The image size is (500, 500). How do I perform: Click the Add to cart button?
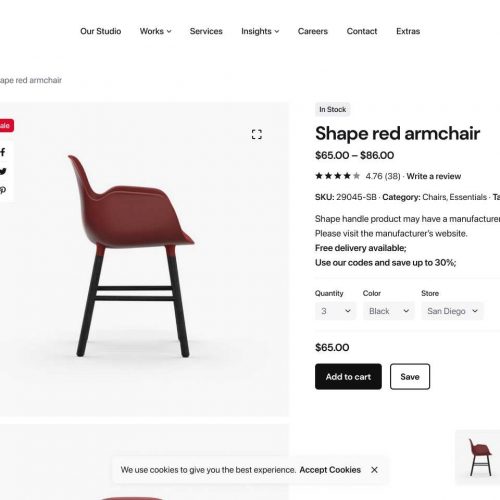pyautogui.click(x=348, y=376)
